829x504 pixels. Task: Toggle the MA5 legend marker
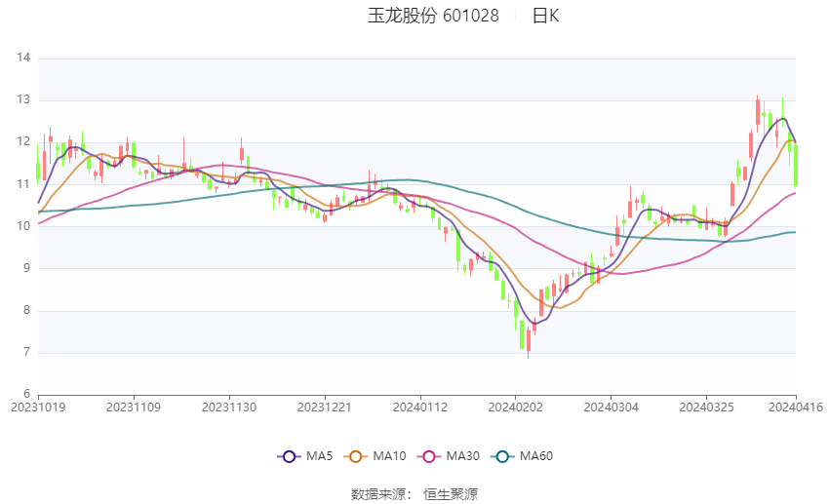coord(289,456)
